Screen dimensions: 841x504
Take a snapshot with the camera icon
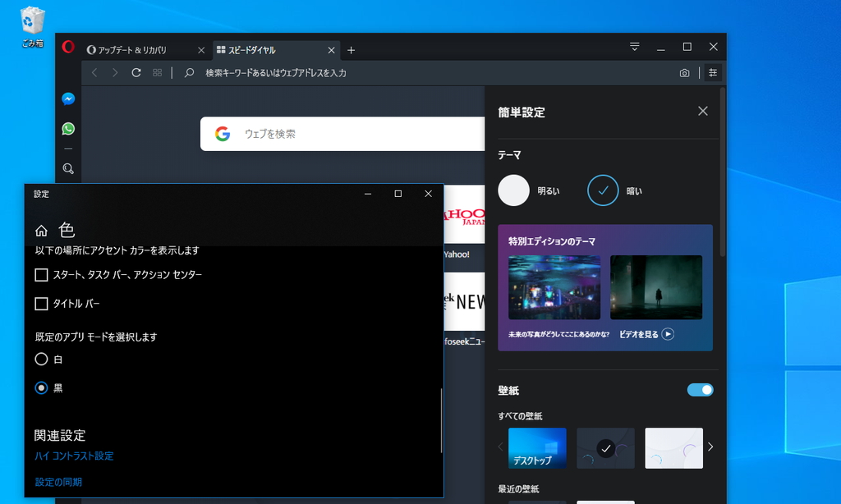[x=684, y=72]
